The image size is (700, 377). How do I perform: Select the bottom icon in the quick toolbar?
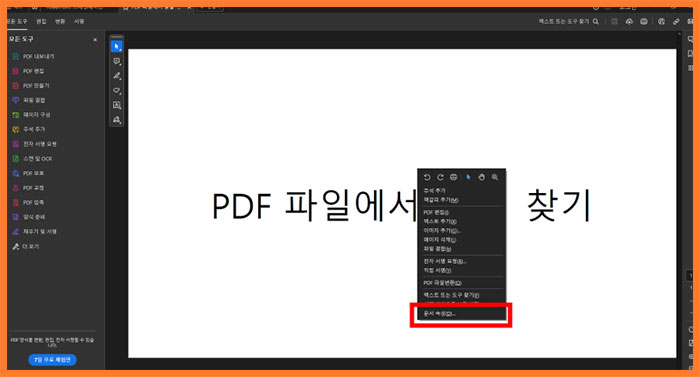coord(117,120)
